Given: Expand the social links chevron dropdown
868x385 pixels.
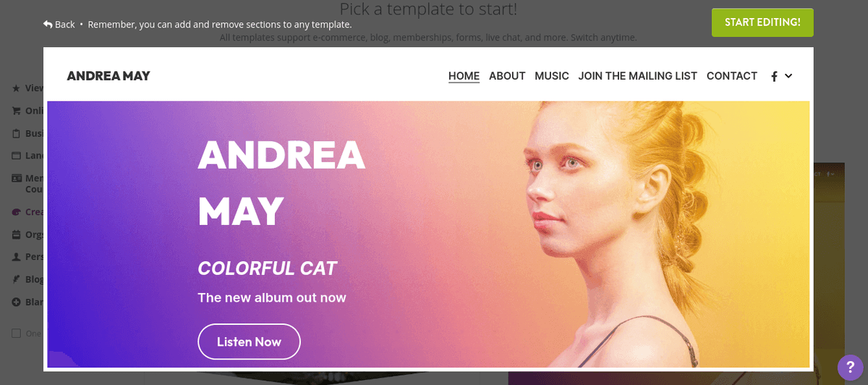Looking at the screenshot, I should pos(788,76).
